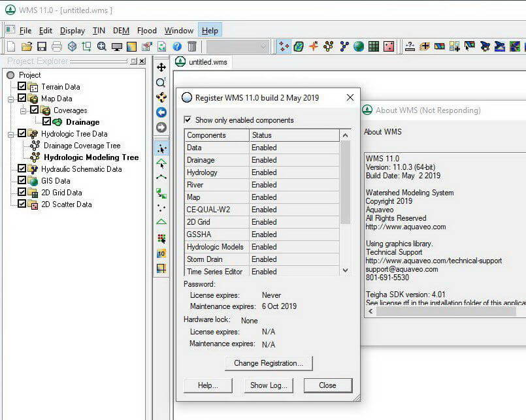This screenshot has height=420, width=526.
Task: Uncheck Show only enabled components
Action: tap(188, 120)
